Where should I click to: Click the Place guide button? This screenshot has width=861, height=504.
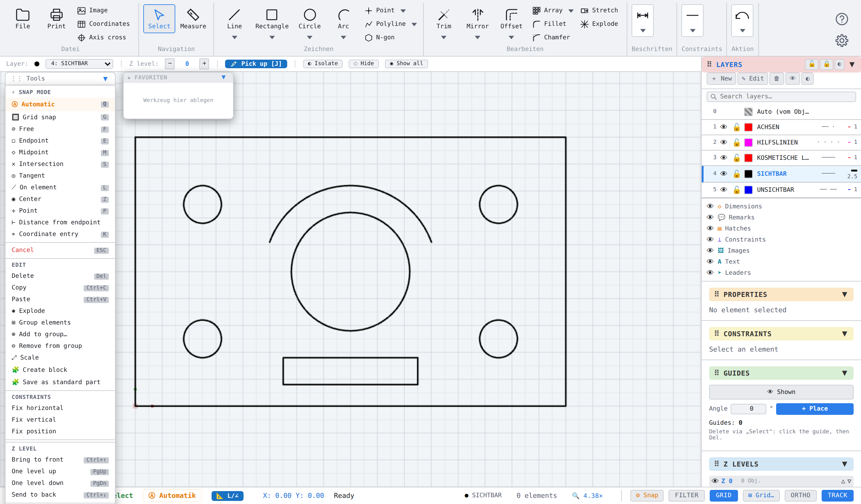pyautogui.click(x=815, y=409)
